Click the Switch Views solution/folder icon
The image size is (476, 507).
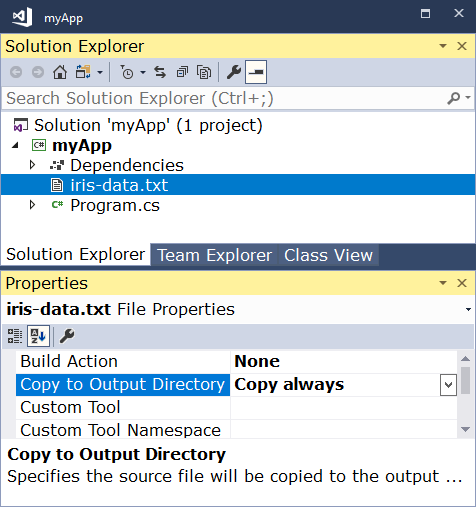83,72
